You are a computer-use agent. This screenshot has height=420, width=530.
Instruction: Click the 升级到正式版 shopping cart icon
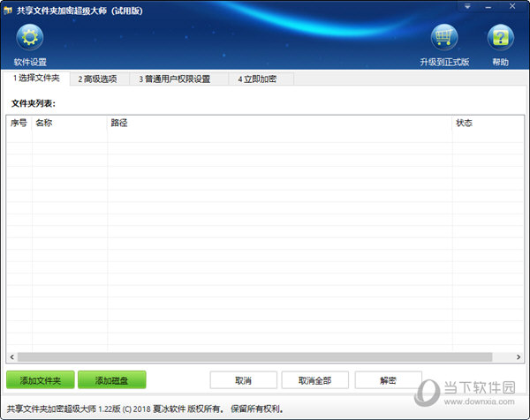(x=444, y=37)
